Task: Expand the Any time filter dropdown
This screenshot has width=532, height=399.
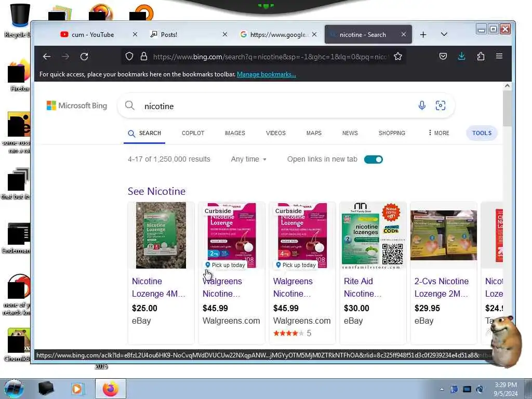Action: 248,159
